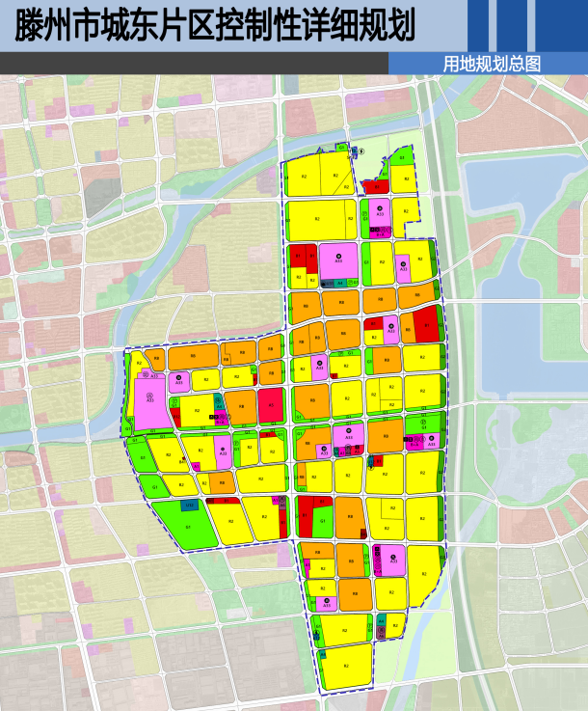588x711 pixels.
Task: Select the dark-red B4 parcel at the R8 block corner
Action: [363, 534]
